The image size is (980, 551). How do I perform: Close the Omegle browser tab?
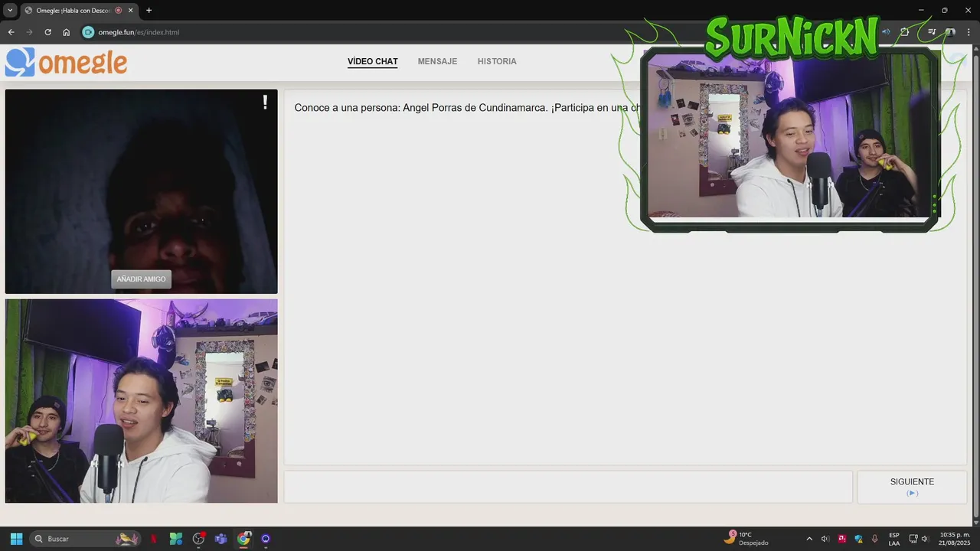(x=131, y=11)
